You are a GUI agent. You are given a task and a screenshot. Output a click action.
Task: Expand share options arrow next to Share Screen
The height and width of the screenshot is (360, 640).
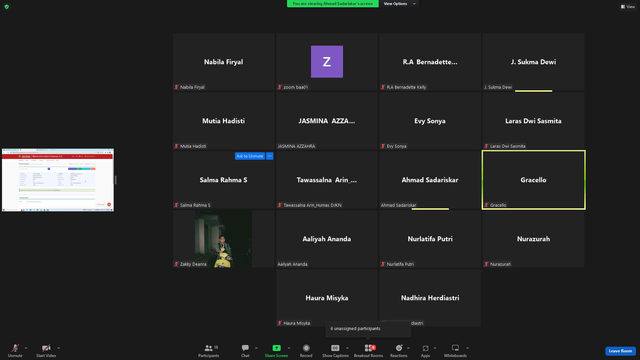click(289, 348)
